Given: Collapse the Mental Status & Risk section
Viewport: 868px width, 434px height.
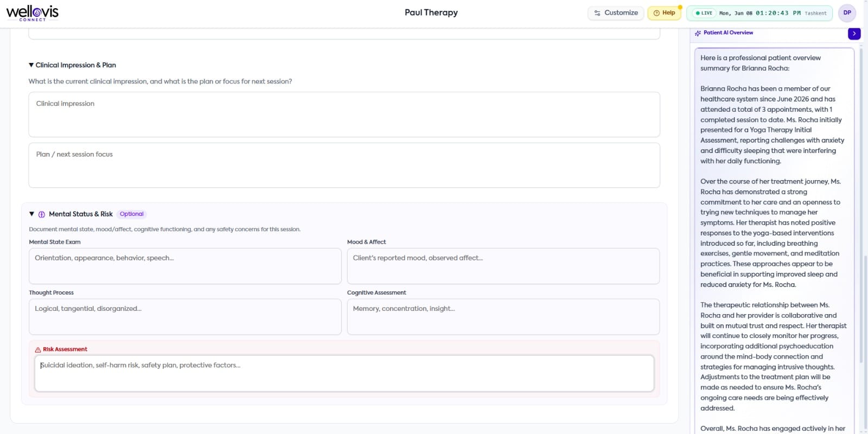Looking at the screenshot, I should coord(31,214).
